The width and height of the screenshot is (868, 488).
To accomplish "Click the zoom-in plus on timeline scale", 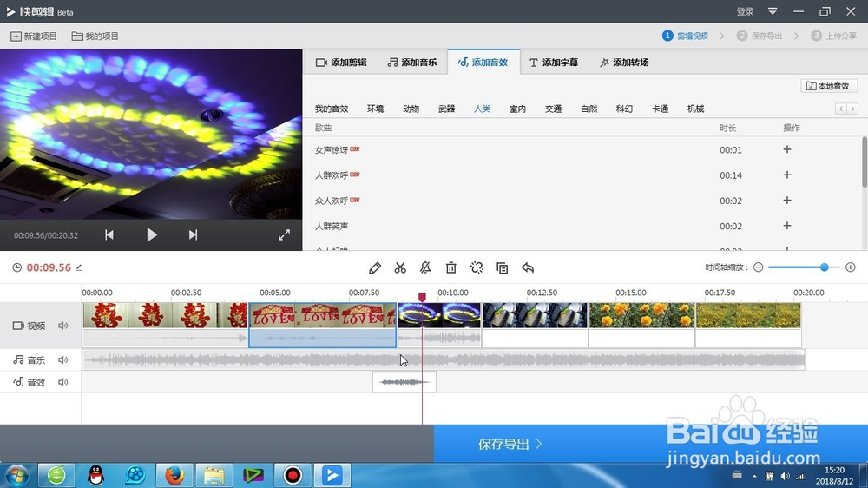I will point(851,267).
